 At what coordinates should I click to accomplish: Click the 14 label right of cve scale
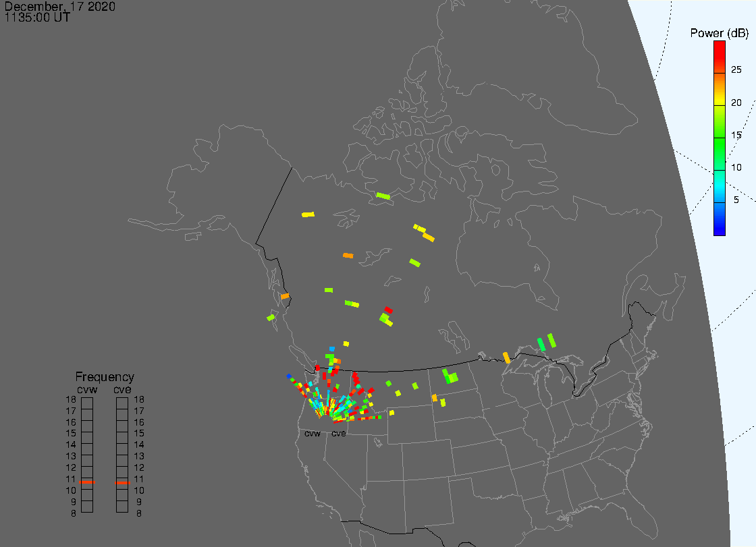139,445
